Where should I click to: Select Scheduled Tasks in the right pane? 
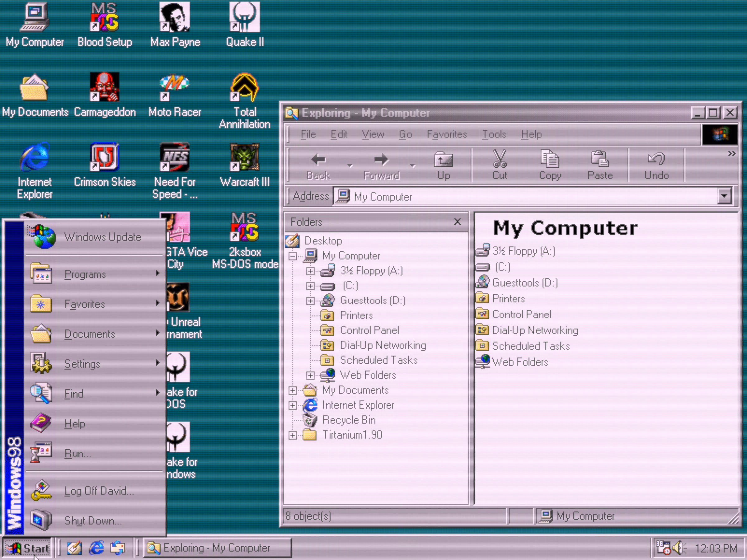click(x=531, y=346)
